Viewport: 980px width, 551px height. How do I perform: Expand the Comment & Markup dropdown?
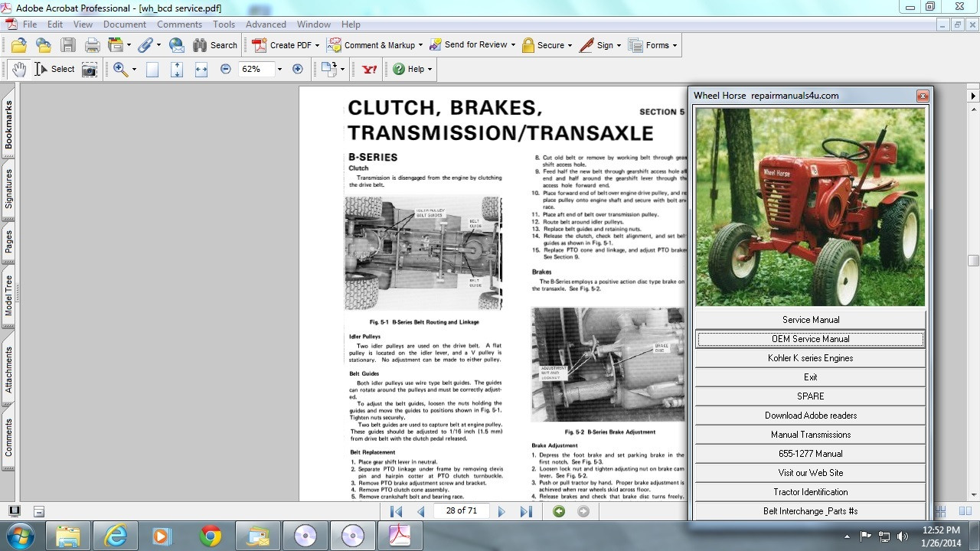pyautogui.click(x=420, y=46)
